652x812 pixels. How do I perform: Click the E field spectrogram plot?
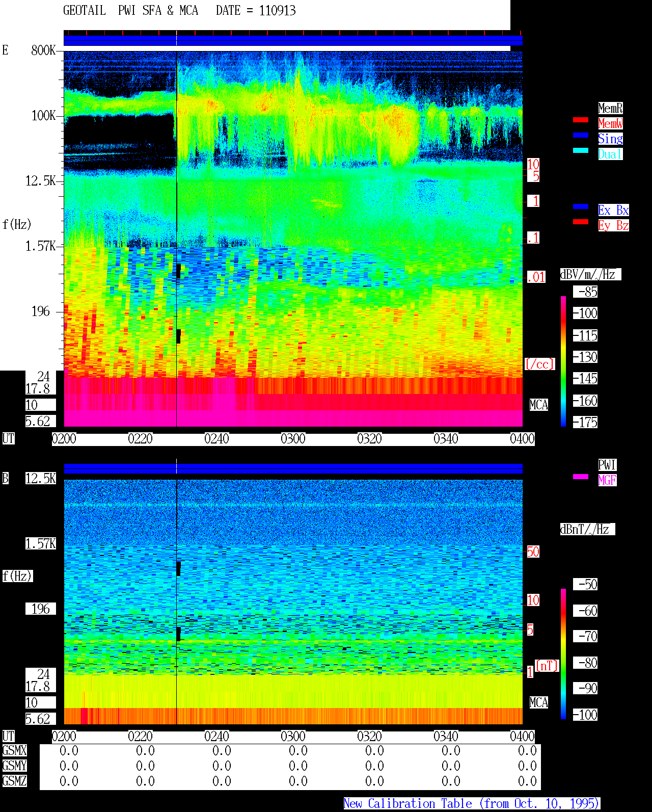[293, 239]
